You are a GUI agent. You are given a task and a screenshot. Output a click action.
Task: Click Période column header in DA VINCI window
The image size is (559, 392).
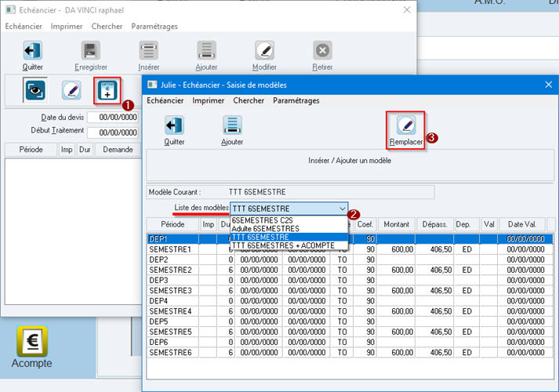31,150
